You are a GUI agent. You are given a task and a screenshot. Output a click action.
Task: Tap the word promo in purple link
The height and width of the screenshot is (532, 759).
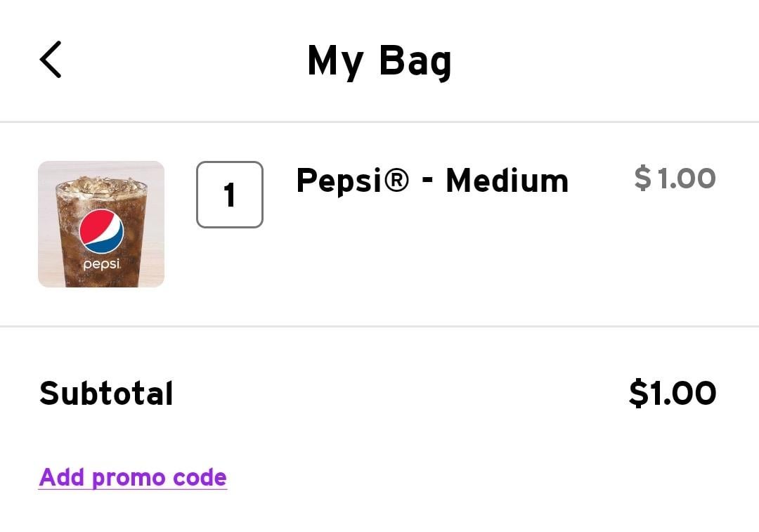coord(129,479)
